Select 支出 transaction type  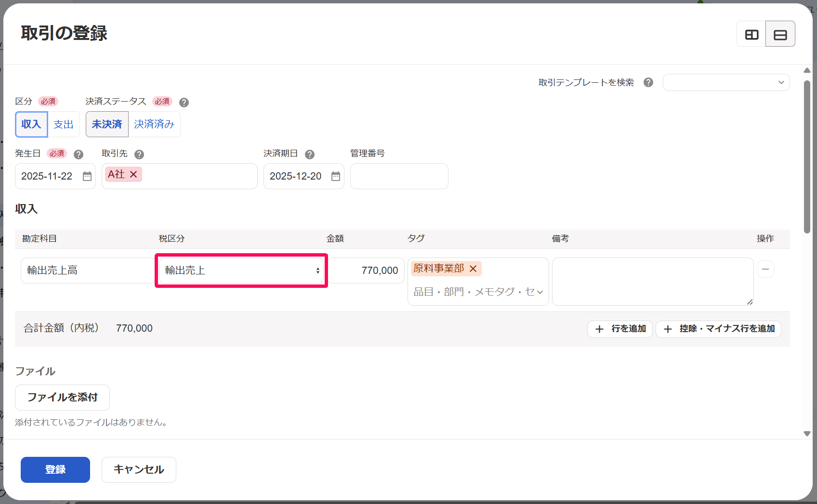point(64,124)
